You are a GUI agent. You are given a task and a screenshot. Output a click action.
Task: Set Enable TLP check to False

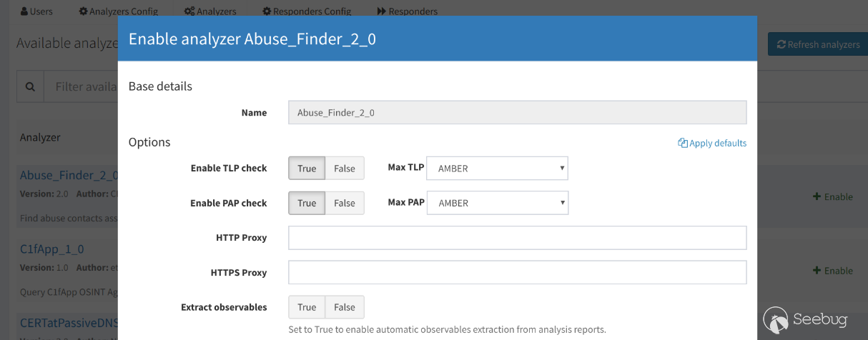(345, 169)
